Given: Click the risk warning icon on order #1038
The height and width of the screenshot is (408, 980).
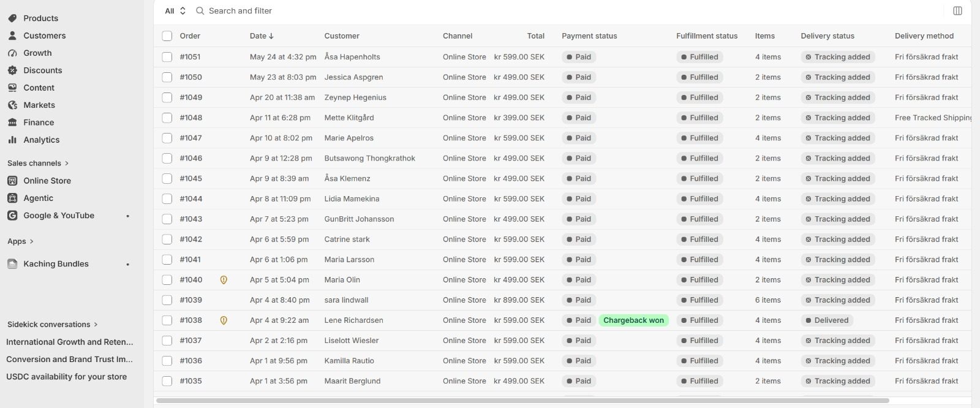Looking at the screenshot, I should 224,320.
